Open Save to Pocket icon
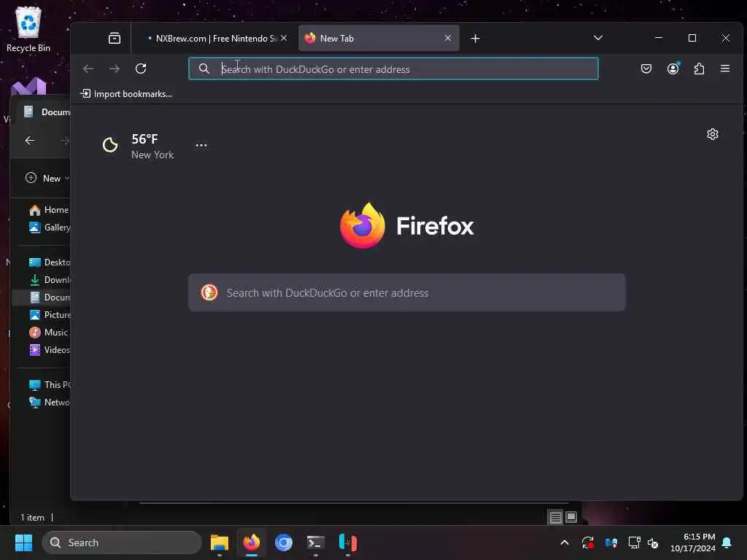This screenshot has height=560, width=747. (646, 69)
